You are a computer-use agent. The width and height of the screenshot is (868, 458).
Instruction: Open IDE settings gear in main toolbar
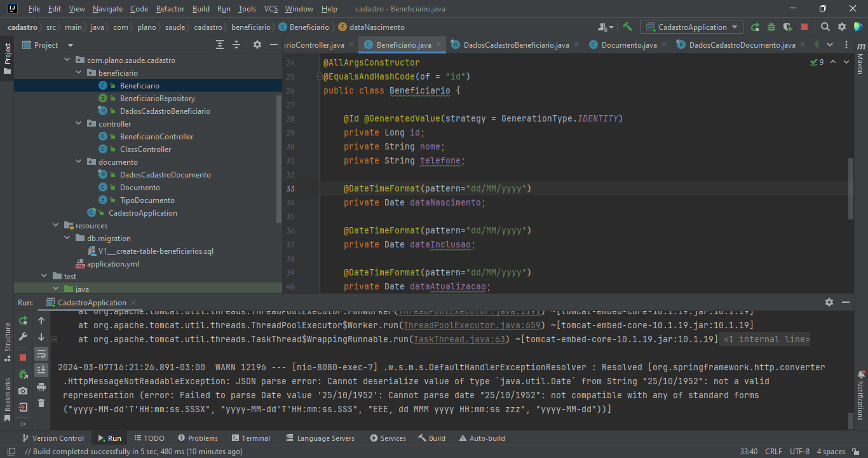(x=842, y=27)
